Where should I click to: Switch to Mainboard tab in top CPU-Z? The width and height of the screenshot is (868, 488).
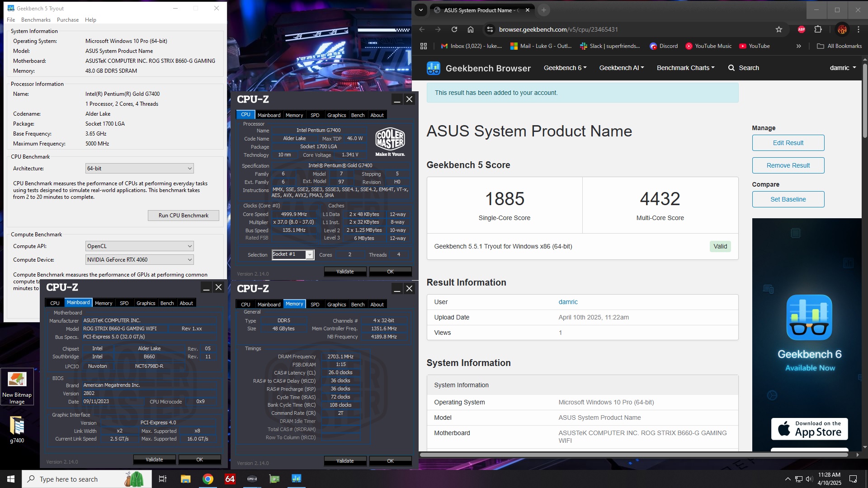269,115
